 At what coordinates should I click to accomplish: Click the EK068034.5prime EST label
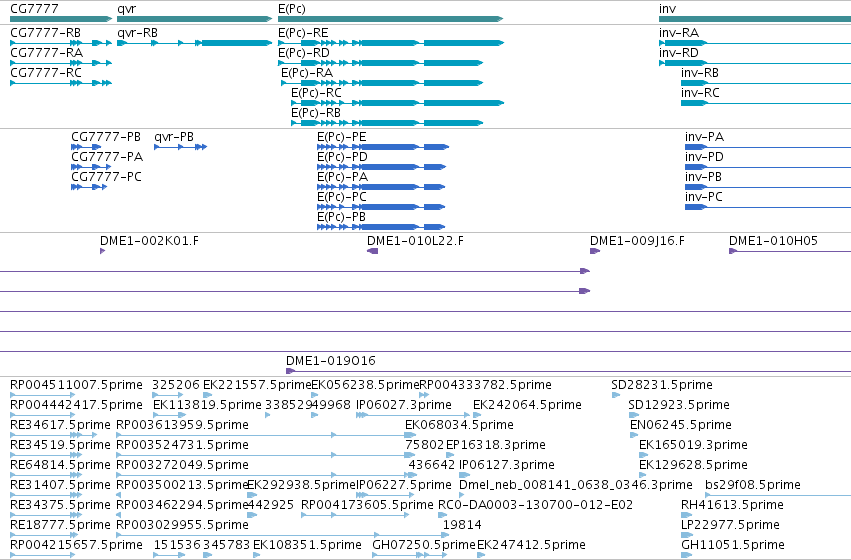coord(460,425)
